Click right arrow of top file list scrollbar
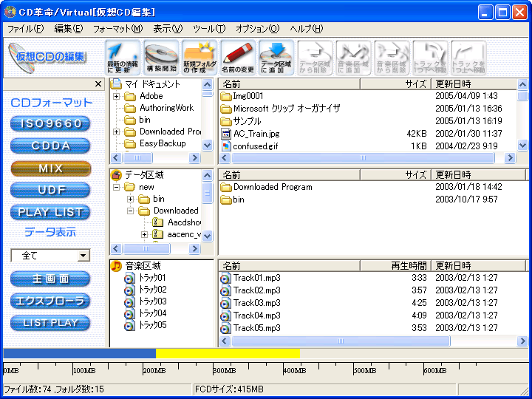The height and width of the screenshot is (399, 532). [510, 158]
